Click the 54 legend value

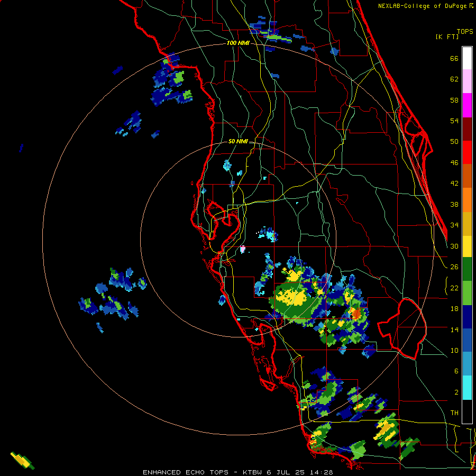click(x=454, y=121)
